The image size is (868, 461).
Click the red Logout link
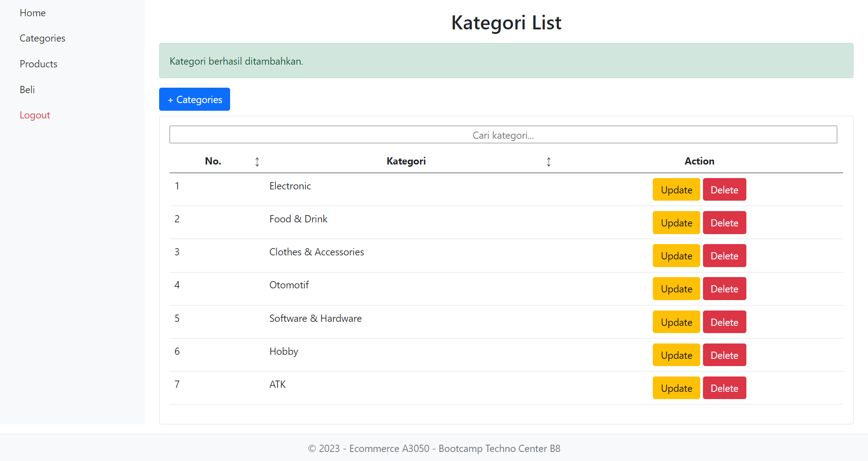[x=35, y=115]
